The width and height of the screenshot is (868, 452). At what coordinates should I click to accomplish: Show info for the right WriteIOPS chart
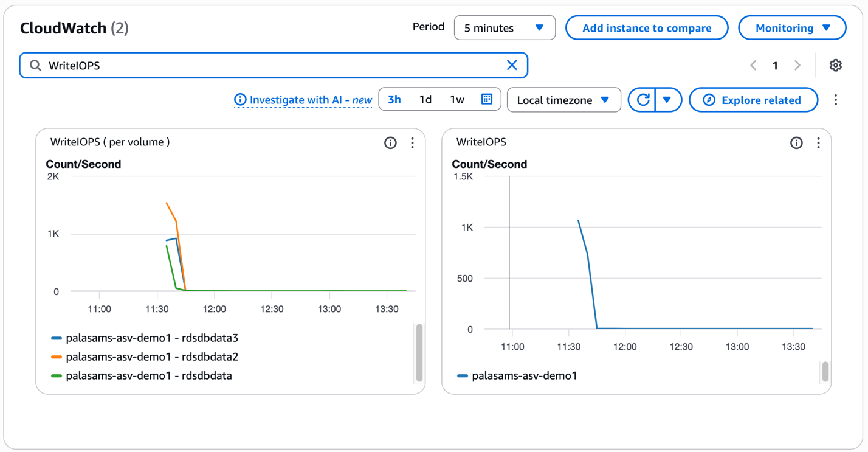[x=796, y=143]
